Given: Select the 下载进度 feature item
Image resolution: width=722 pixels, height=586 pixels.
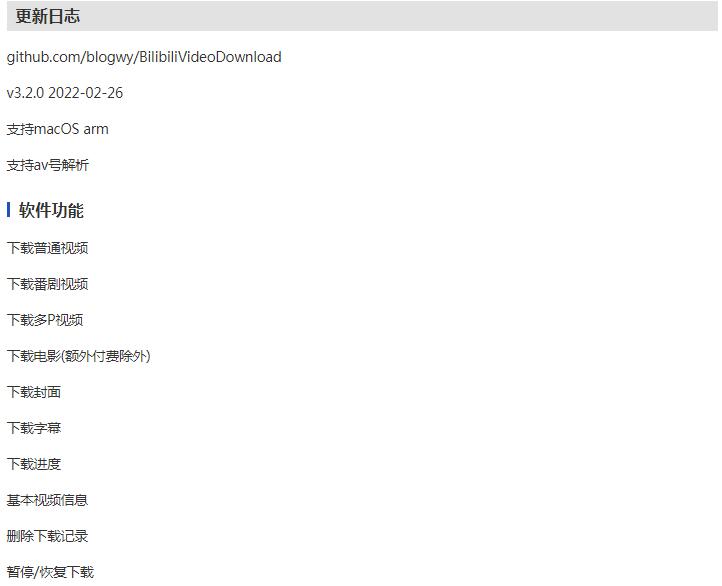Looking at the screenshot, I should [x=34, y=464].
